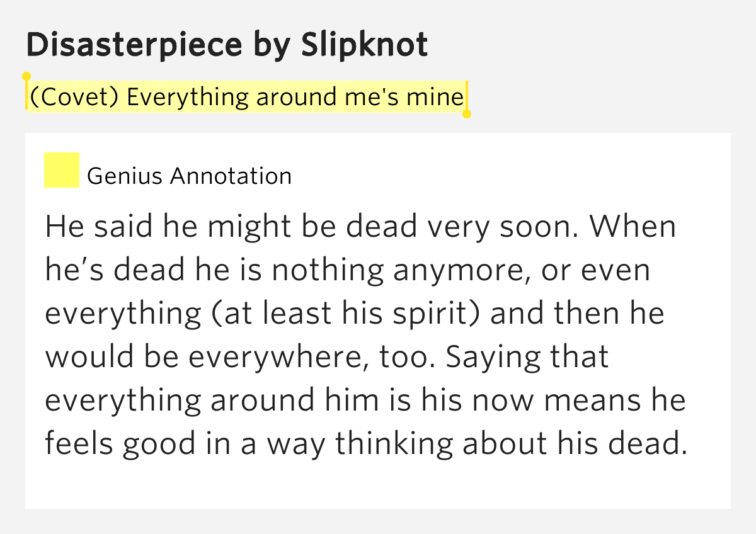This screenshot has height=534, width=756.
Task: Click the line "everything around him is his now"
Action: [x=365, y=401]
